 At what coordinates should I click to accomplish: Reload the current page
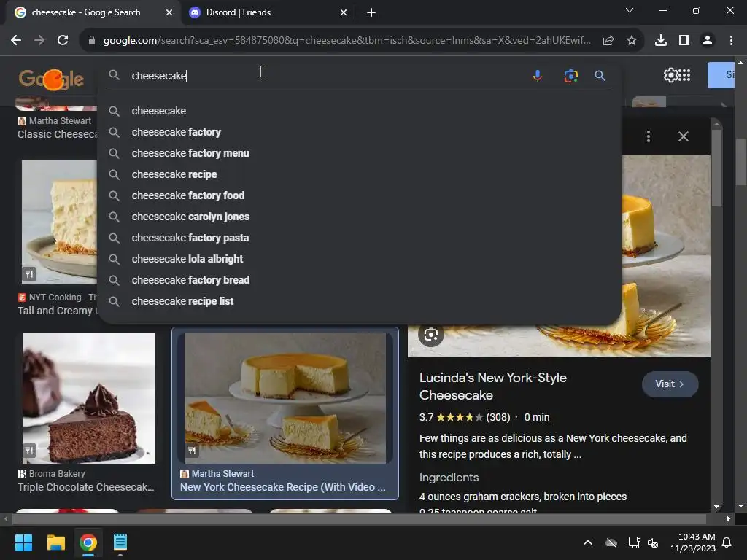point(63,41)
